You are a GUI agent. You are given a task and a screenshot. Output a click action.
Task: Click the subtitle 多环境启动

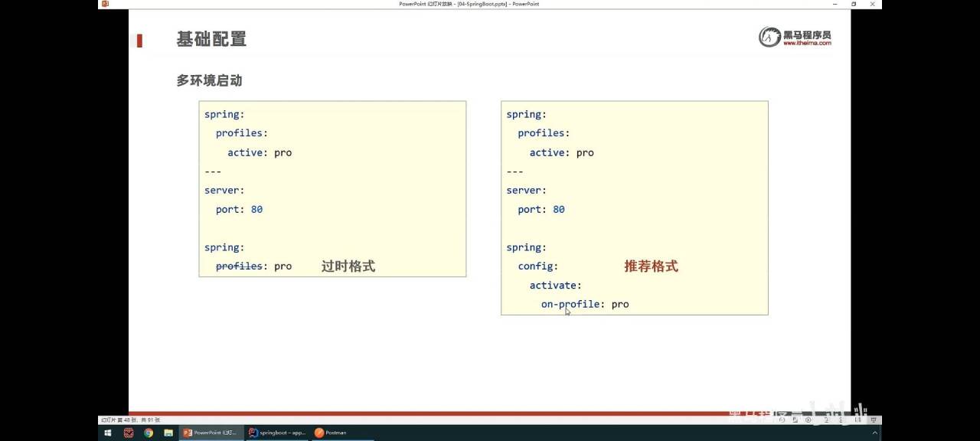pyautogui.click(x=209, y=80)
